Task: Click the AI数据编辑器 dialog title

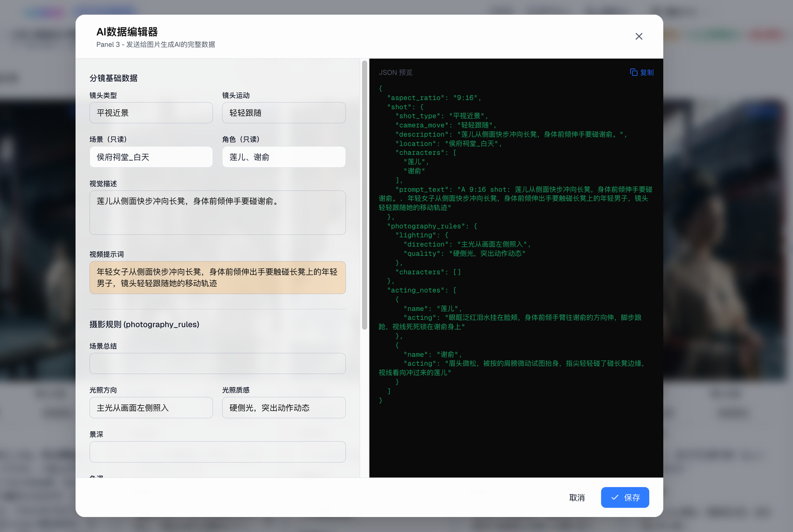Action: coord(127,32)
